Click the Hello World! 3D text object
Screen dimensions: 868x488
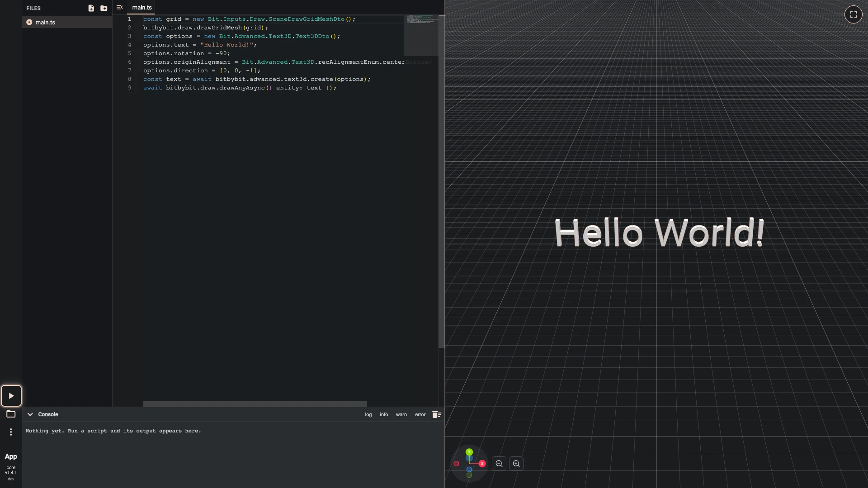[x=659, y=233]
